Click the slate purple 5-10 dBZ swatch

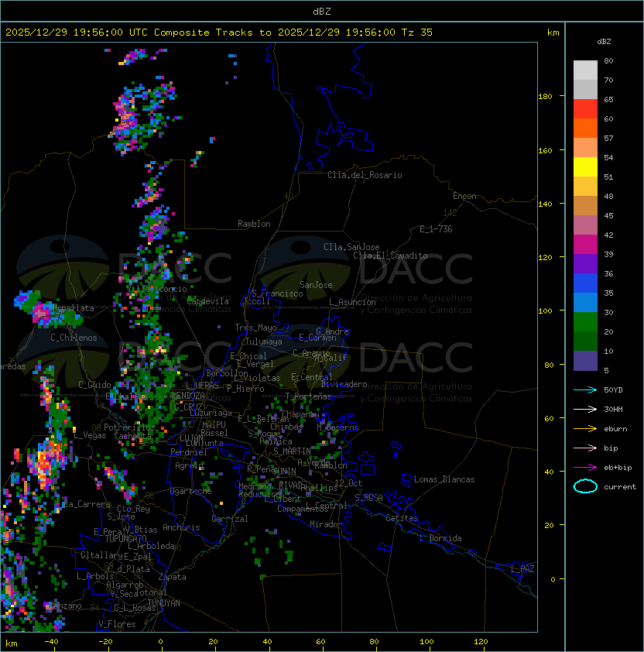(585, 361)
